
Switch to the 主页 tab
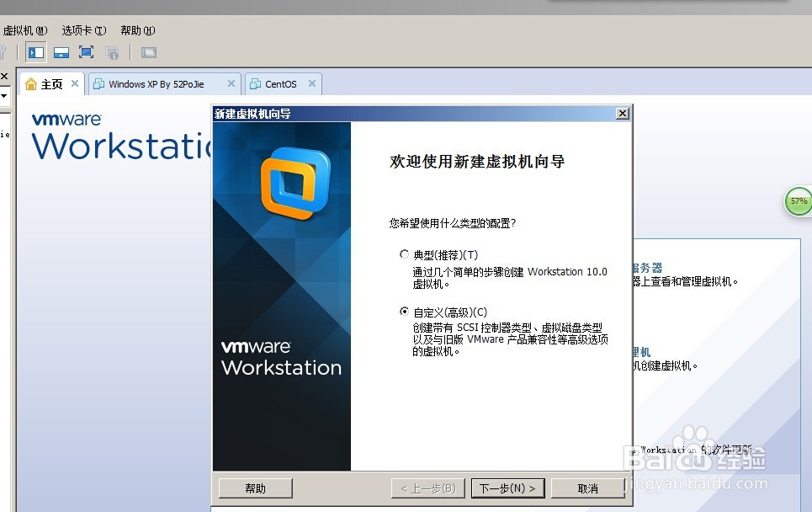tap(51, 84)
